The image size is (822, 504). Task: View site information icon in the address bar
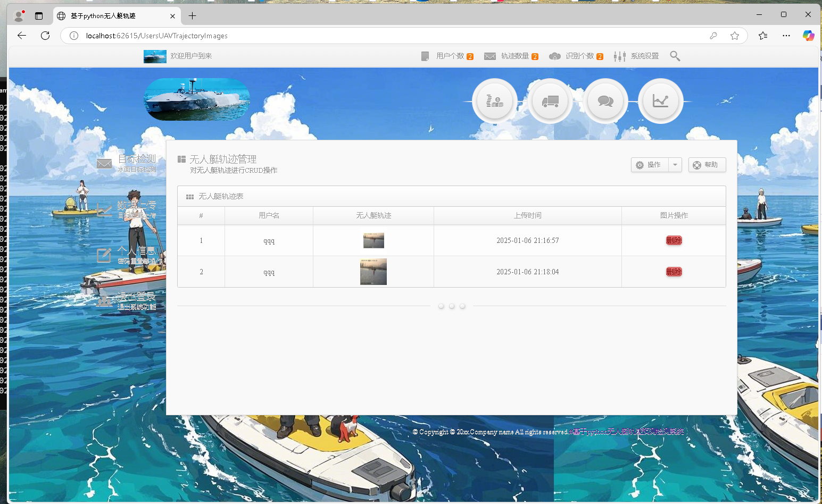pyautogui.click(x=74, y=36)
